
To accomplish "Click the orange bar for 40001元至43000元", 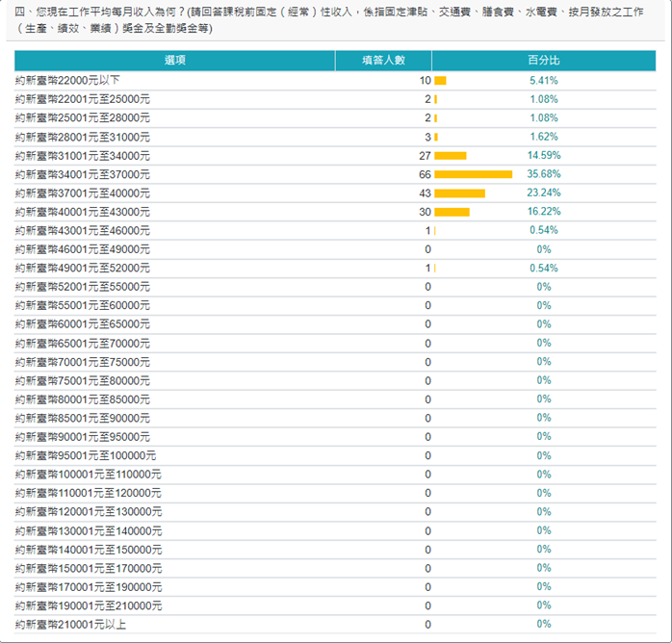I will pos(452,212).
